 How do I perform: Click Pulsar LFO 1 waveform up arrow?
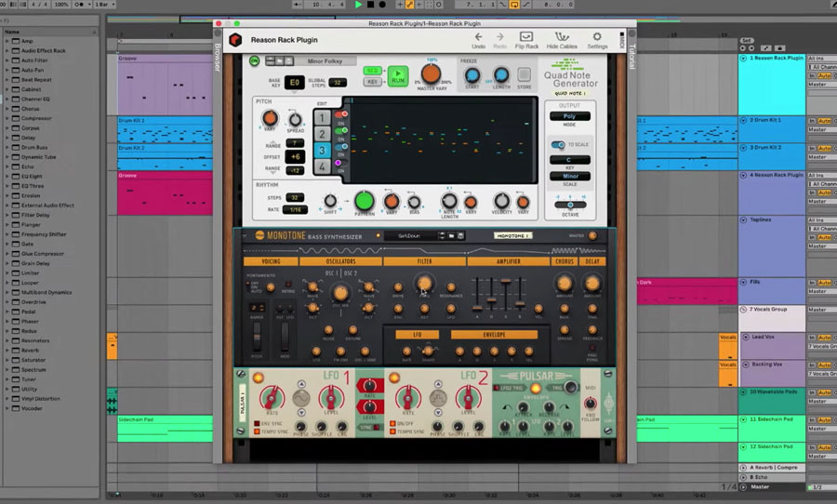pyautogui.click(x=301, y=384)
